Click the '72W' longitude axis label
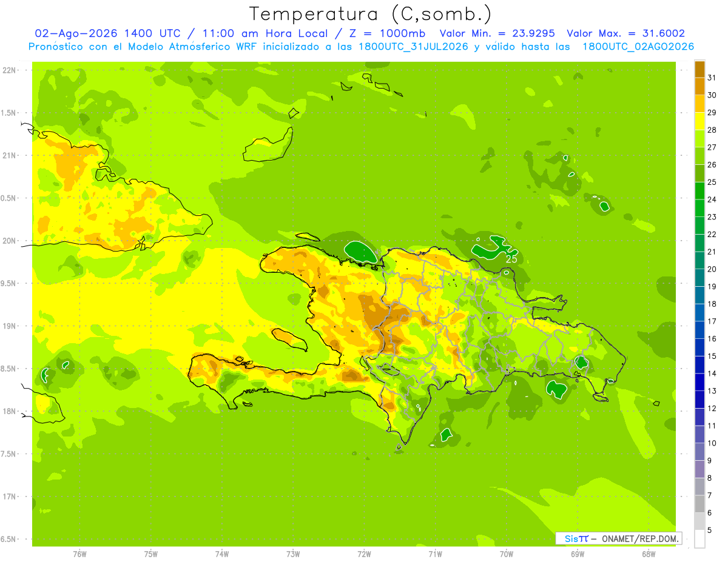Viewport: 728px width, 562px height. 364,555
